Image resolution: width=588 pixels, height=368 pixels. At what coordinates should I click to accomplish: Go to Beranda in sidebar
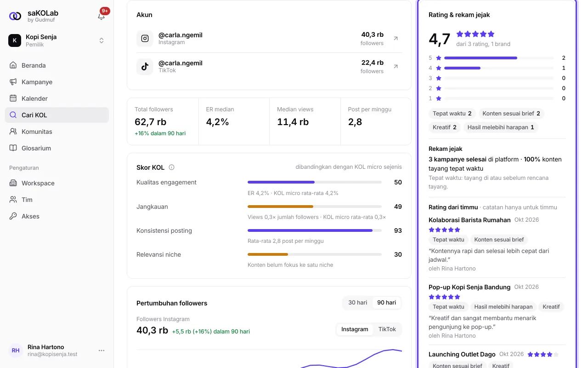(x=57, y=65)
